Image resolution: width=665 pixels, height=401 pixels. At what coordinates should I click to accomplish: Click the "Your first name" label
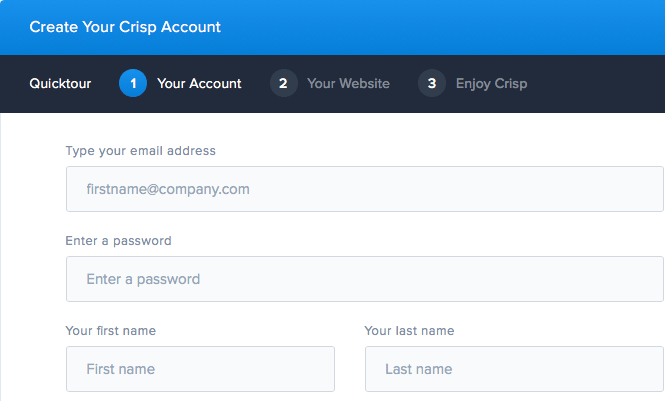[x=110, y=331]
